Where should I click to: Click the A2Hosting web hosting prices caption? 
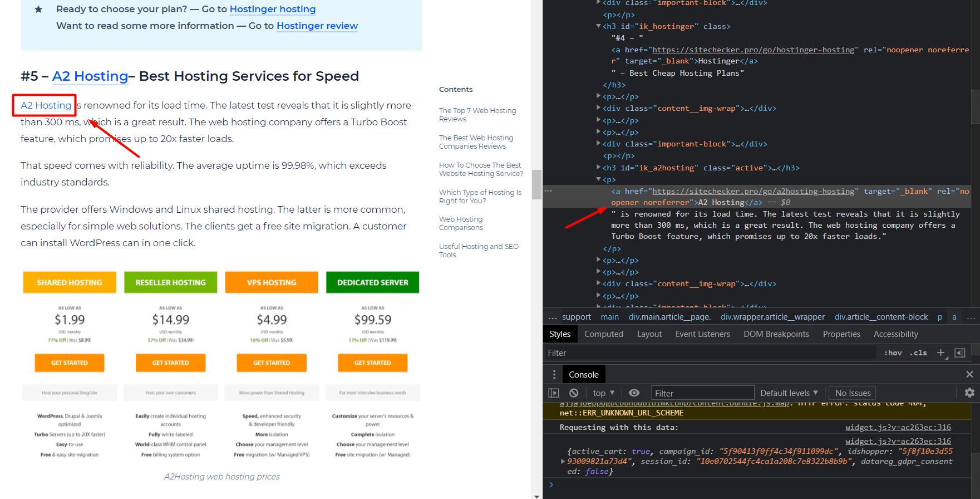(x=221, y=477)
